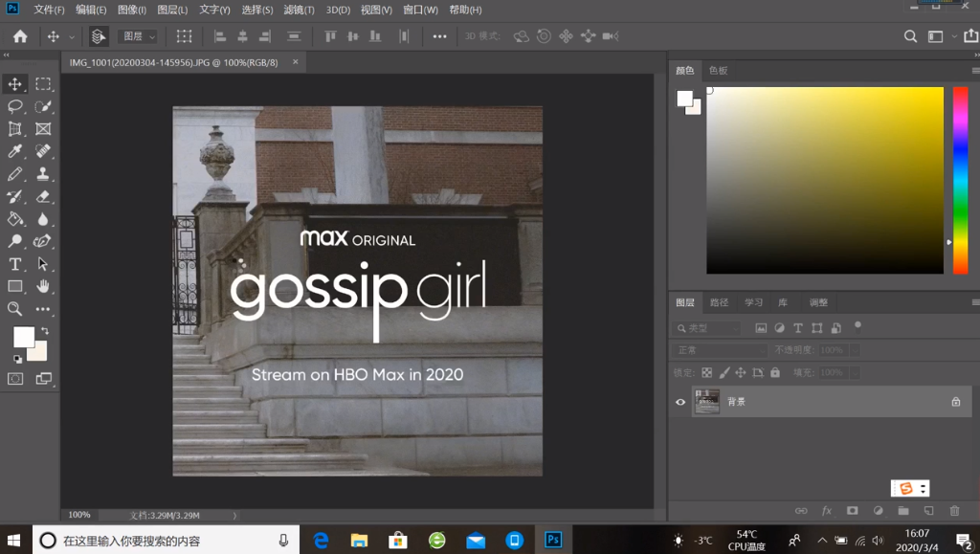980x554 pixels.
Task: Open the Edit Toolbar three-dots menu
Action: click(43, 308)
